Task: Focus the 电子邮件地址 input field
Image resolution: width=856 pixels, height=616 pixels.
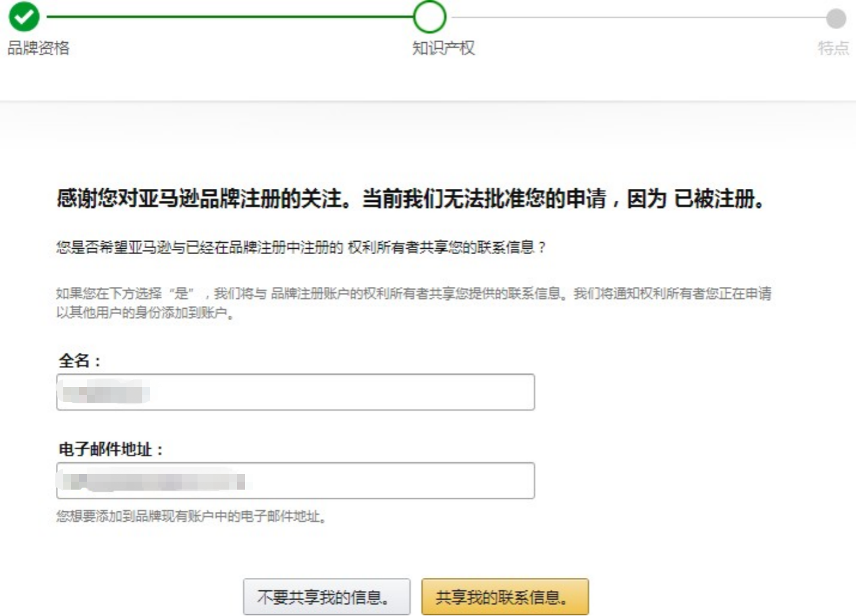Action: 296,480
